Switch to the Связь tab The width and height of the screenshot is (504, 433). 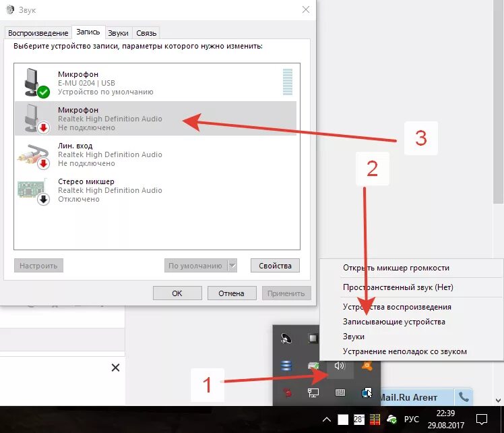(146, 33)
